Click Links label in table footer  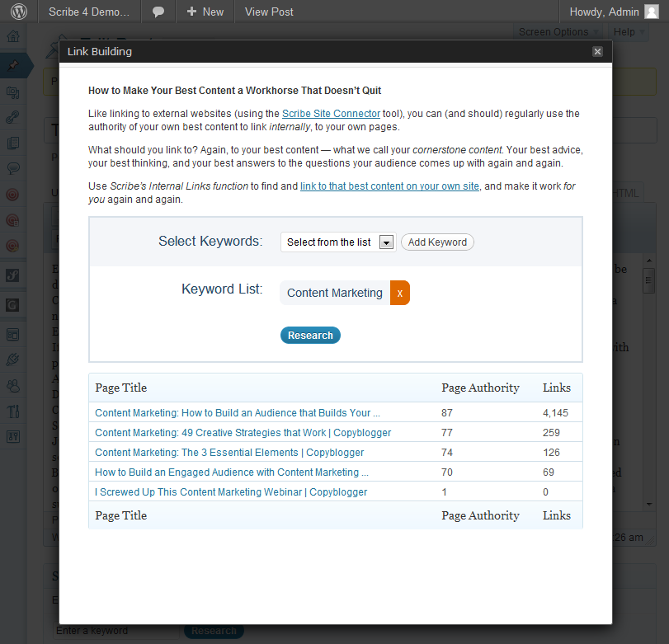click(x=556, y=515)
